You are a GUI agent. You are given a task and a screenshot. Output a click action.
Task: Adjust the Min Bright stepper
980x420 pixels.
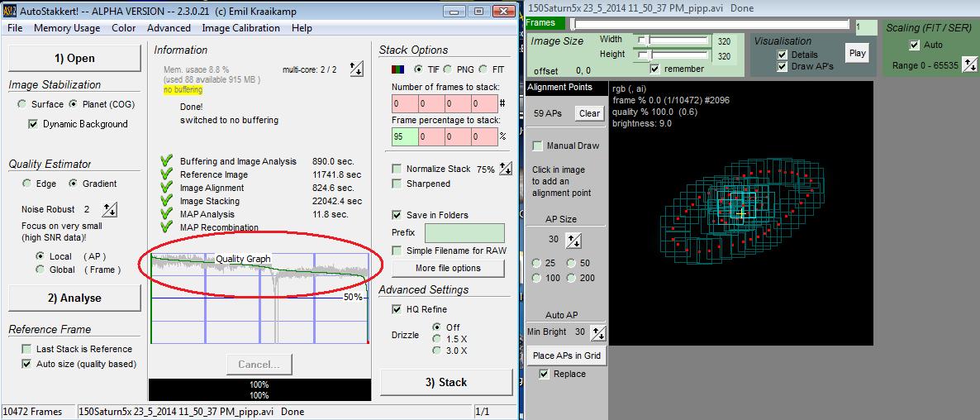597,332
